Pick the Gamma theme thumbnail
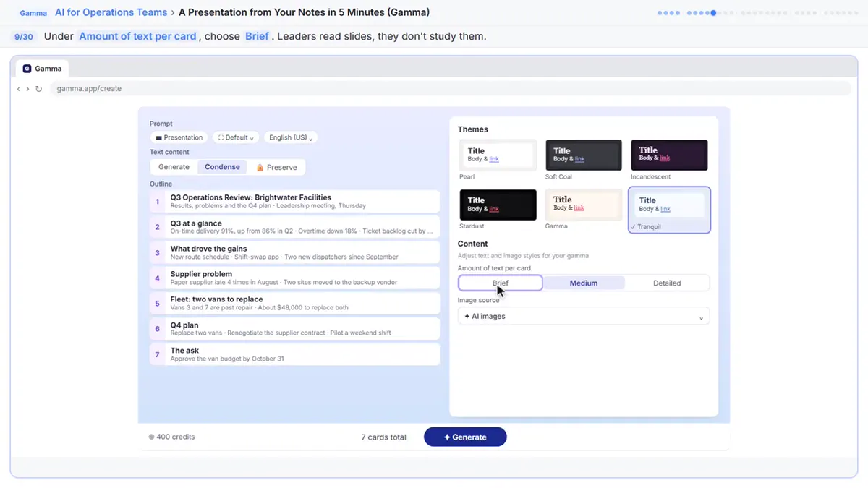This screenshot has width=868, height=488. click(584, 205)
